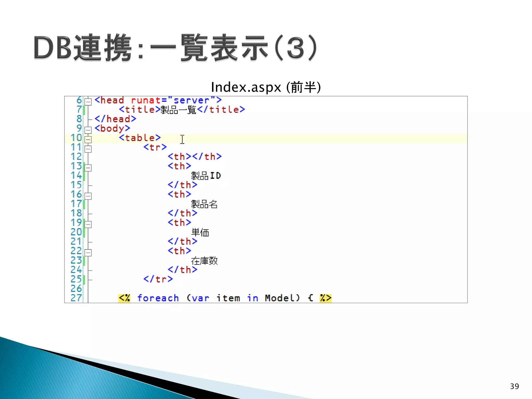Click line number 27 in the gutter
The image size is (532, 399).
click(x=76, y=298)
